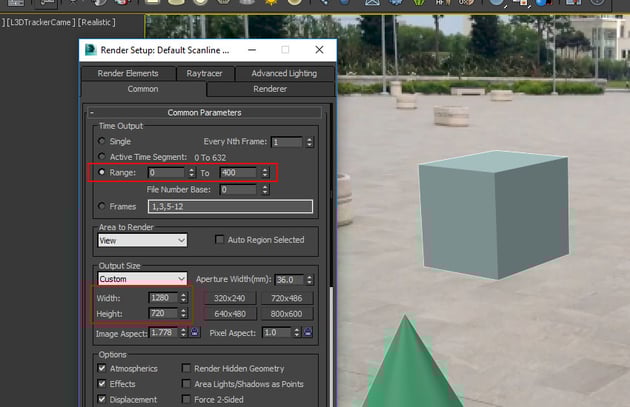Adjust the Every Nth Frame spinner

[309, 142]
